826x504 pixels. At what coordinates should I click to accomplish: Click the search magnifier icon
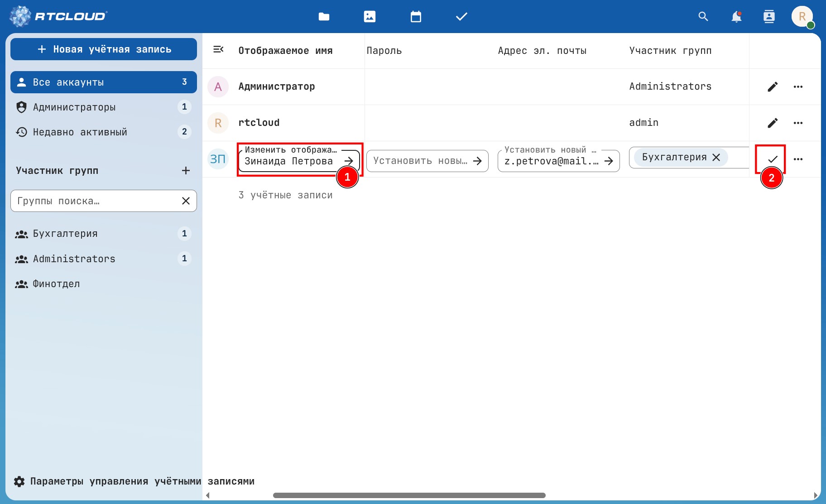coord(703,17)
